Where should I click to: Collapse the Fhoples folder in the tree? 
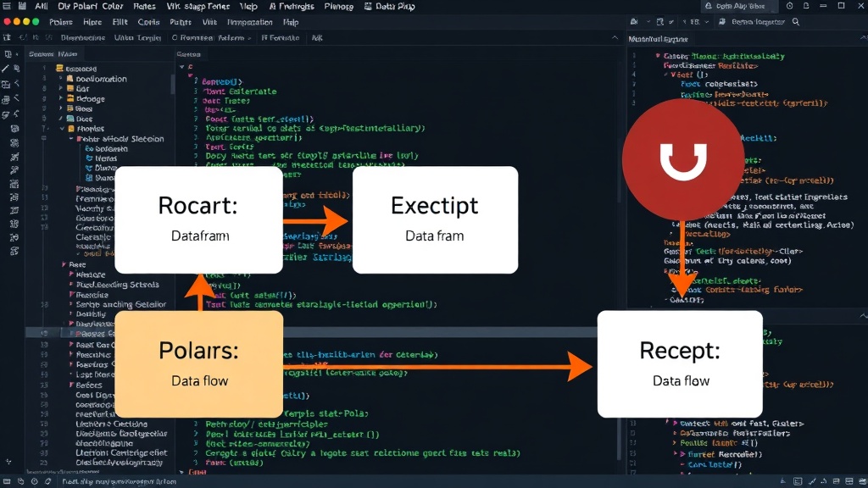pyautogui.click(x=62, y=129)
